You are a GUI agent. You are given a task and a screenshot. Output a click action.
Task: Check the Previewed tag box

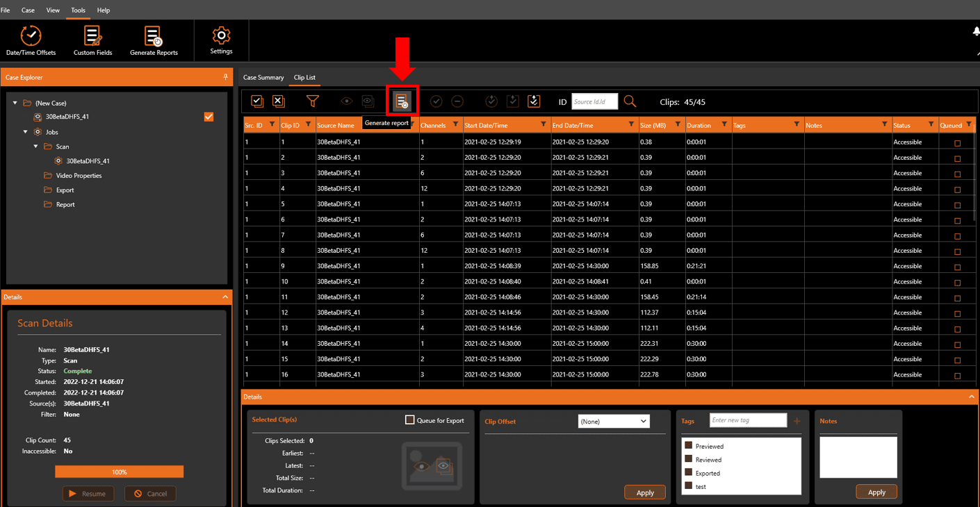[689, 446]
